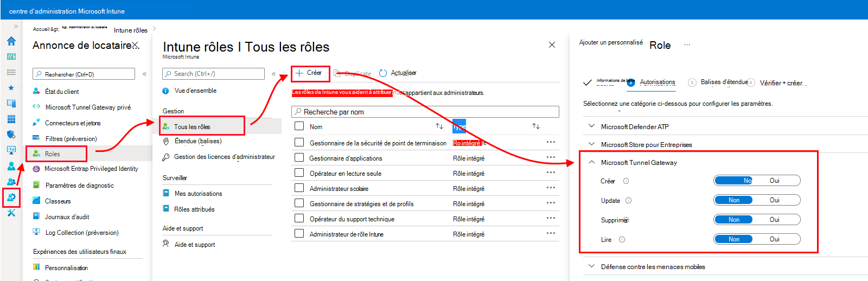
Task: Click the Créer button to add a role
Action: pyautogui.click(x=310, y=73)
